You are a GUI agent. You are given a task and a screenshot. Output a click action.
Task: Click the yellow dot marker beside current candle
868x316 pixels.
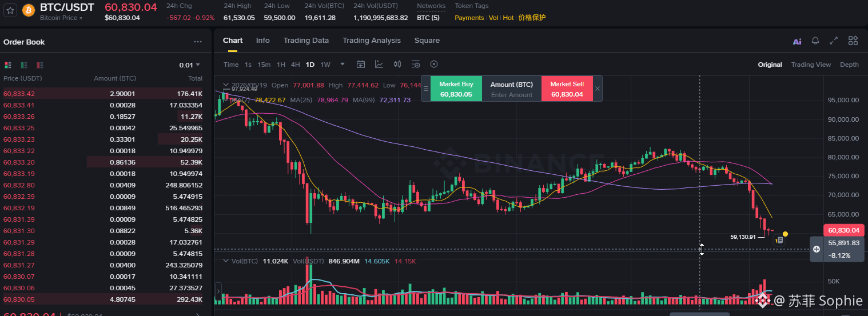(x=786, y=234)
